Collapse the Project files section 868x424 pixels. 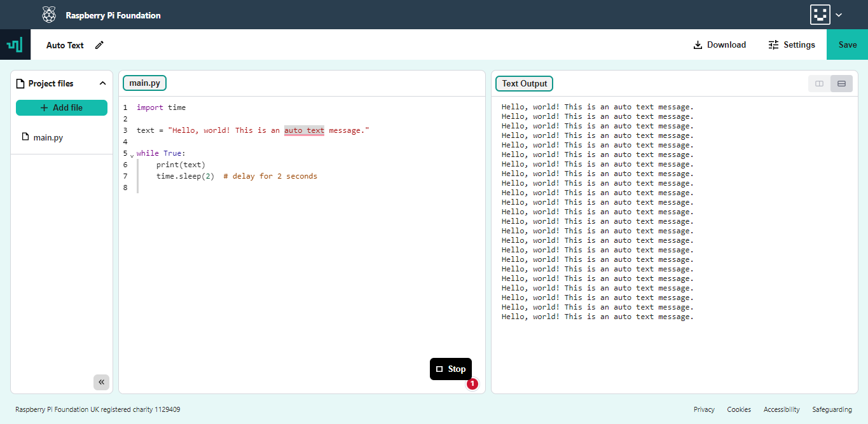102,83
